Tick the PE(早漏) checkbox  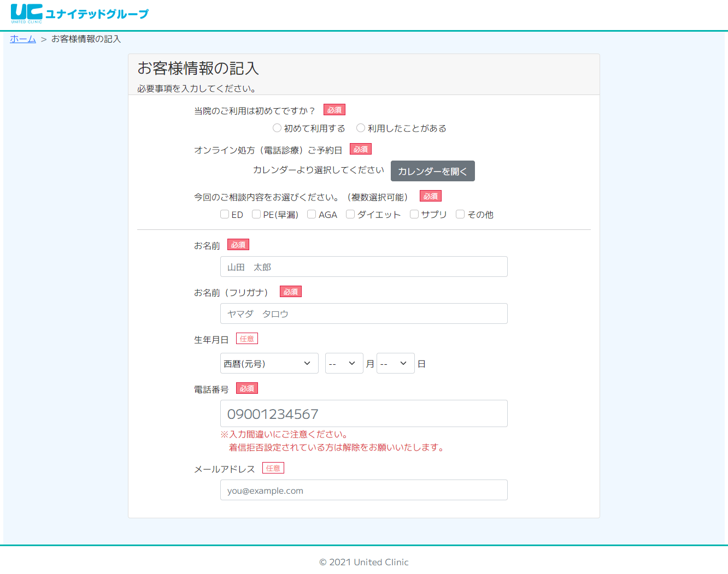pyautogui.click(x=256, y=214)
